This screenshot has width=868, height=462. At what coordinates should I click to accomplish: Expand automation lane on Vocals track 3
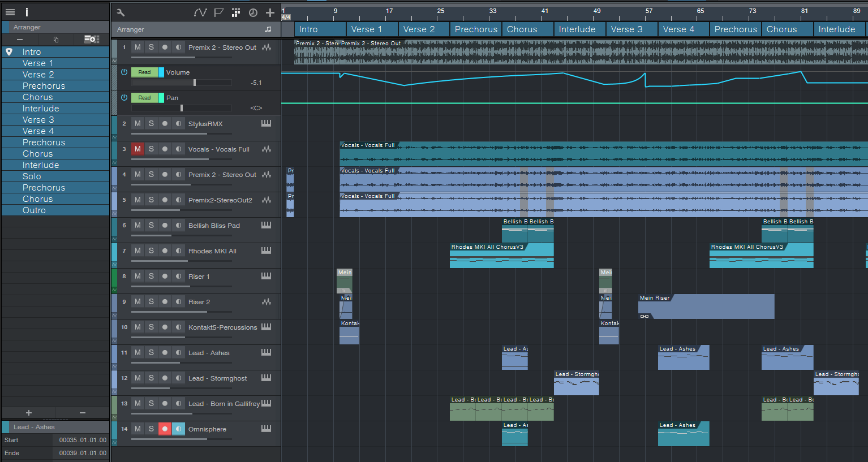pyautogui.click(x=114, y=162)
